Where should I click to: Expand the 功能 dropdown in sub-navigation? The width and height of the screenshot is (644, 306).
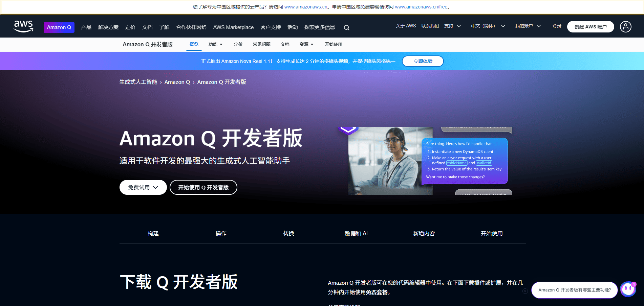coord(215,44)
